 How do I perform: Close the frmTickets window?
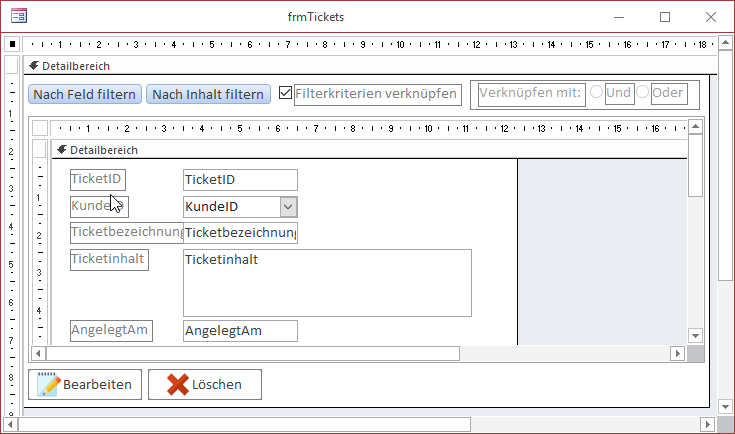click(x=711, y=17)
